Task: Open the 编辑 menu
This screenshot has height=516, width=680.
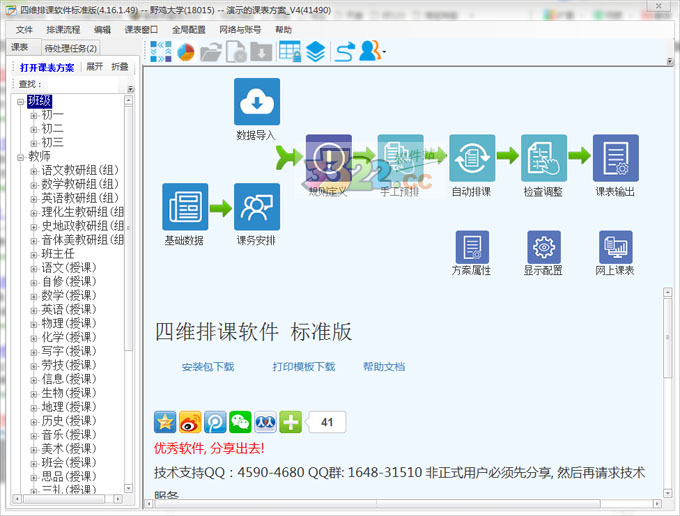Action: (x=102, y=29)
